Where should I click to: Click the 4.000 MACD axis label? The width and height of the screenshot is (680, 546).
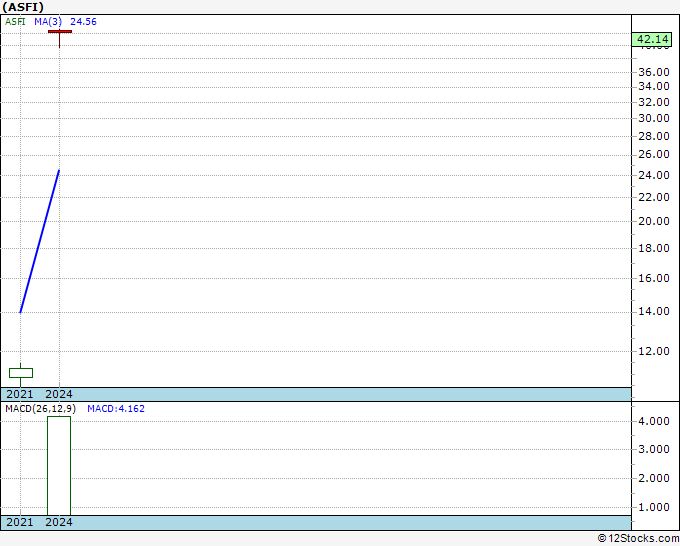pos(653,422)
